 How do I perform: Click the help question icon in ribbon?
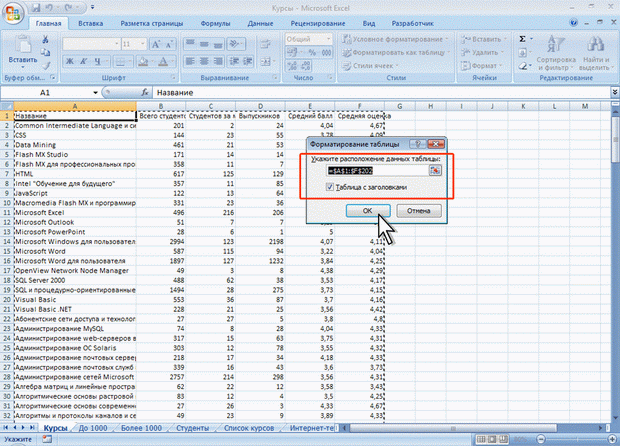(x=573, y=23)
